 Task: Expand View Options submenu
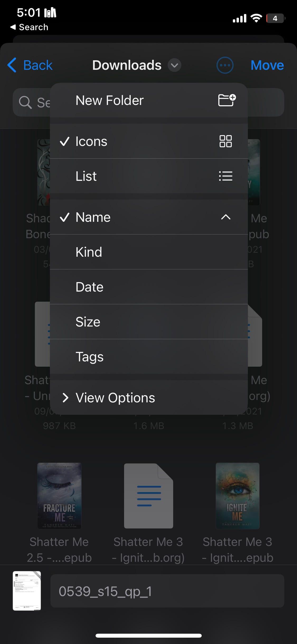115,398
